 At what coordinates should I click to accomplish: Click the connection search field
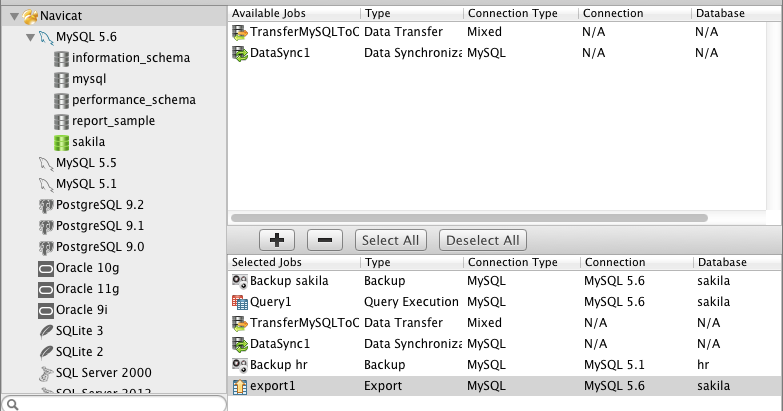click(x=114, y=404)
